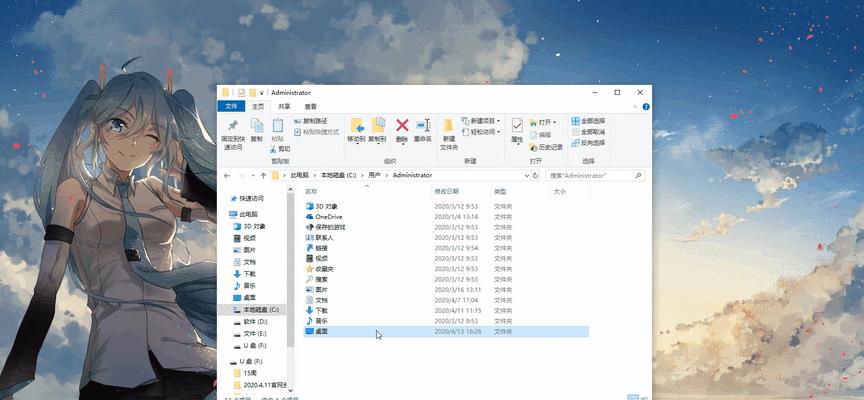Open the quick access toolbar customize arrow
The height and width of the screenshot is (400, 864).
262,93
